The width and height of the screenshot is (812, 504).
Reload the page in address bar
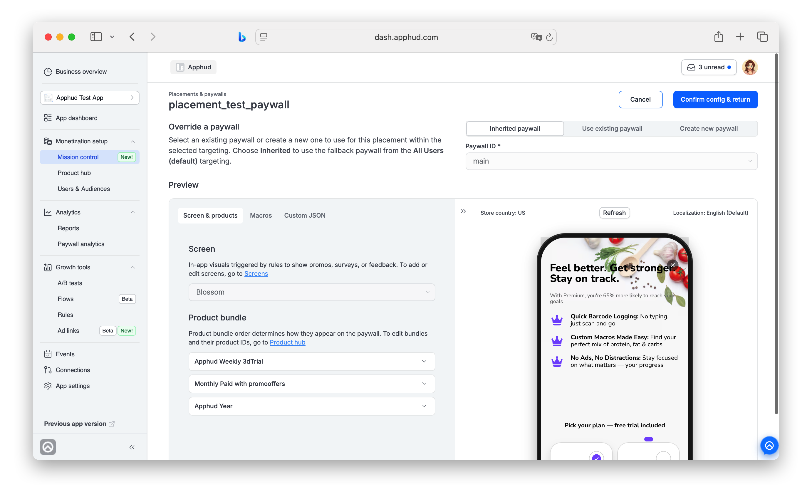[x=549, y=37]
